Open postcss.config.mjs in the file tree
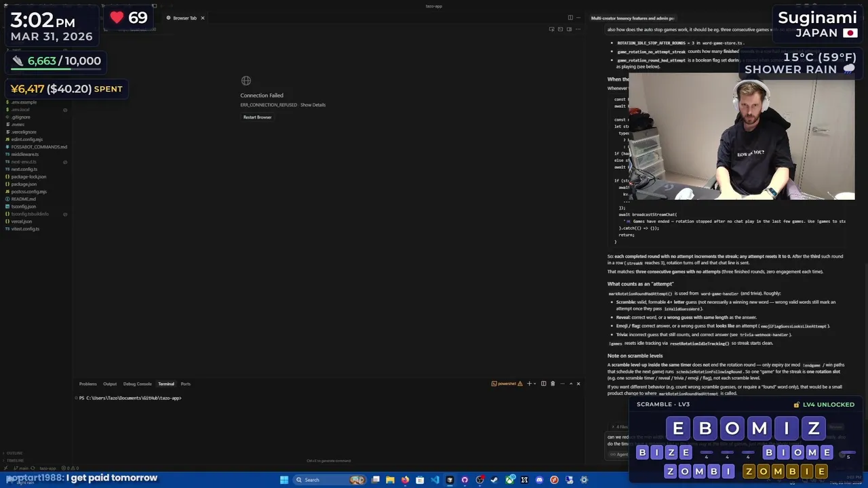This screenshot has height=488, width=868. coord(28,192)
